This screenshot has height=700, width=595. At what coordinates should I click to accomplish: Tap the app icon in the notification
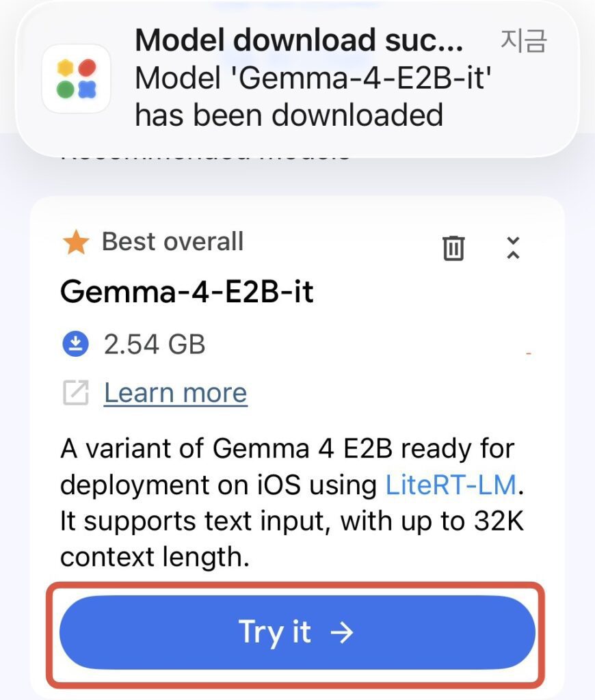76,78
